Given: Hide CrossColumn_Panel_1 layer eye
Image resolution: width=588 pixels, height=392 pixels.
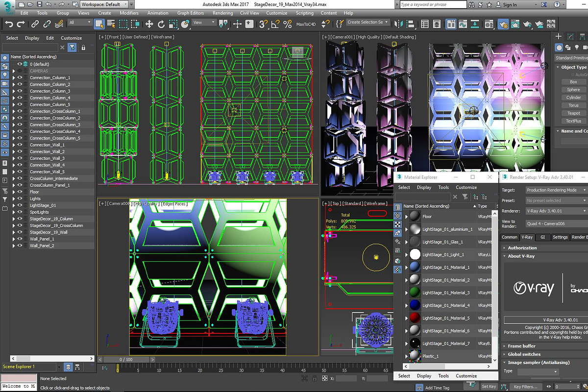Looking at the screenshot, I should point(20,185).
